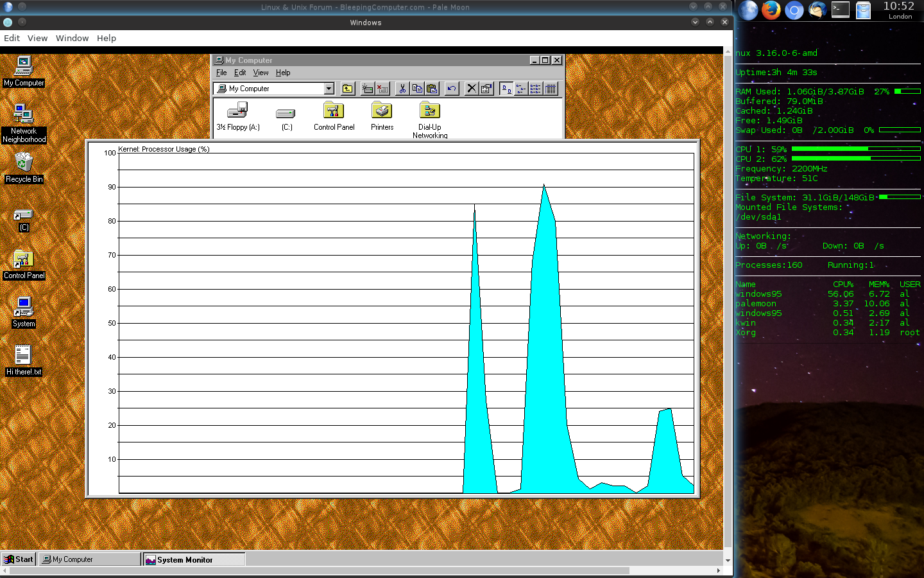Expand the My Computer address dropdown
Viewport: 924px width, 578px height.
coord(329,89)
